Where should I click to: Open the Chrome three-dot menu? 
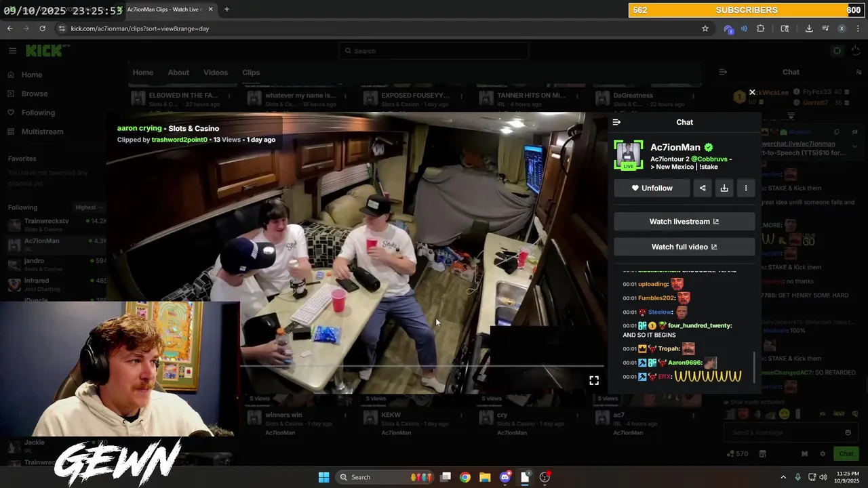pos(858,28)
